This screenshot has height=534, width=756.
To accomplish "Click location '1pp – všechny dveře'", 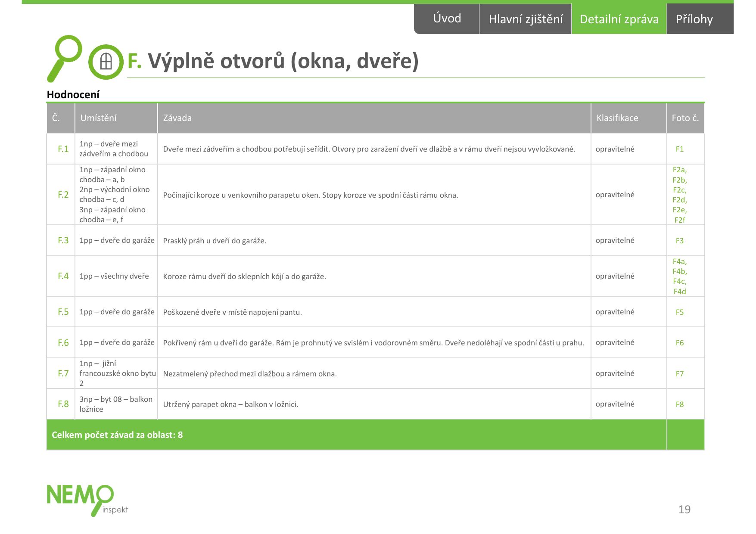I will tap(114, 276).
